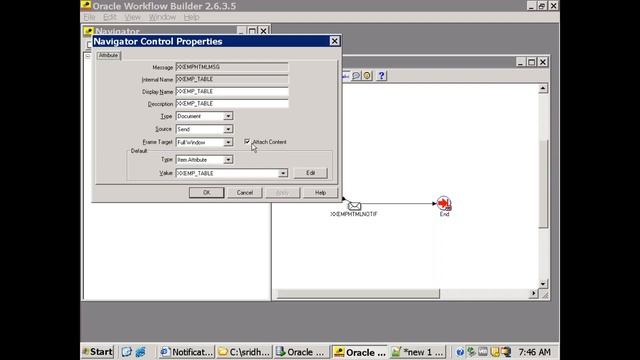Click the network computers tray icon
Image resolution: width=640 pixels, height=360 pixels.
[x=506, y=352]
